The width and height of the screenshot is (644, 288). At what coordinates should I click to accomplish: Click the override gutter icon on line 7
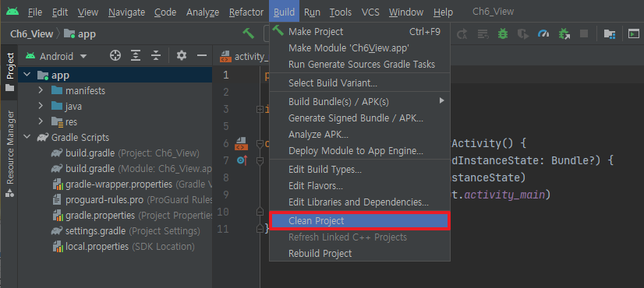(242, 161)
